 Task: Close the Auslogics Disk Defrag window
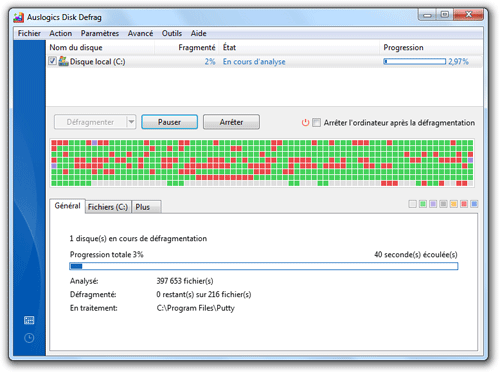(x=468, y=15)
